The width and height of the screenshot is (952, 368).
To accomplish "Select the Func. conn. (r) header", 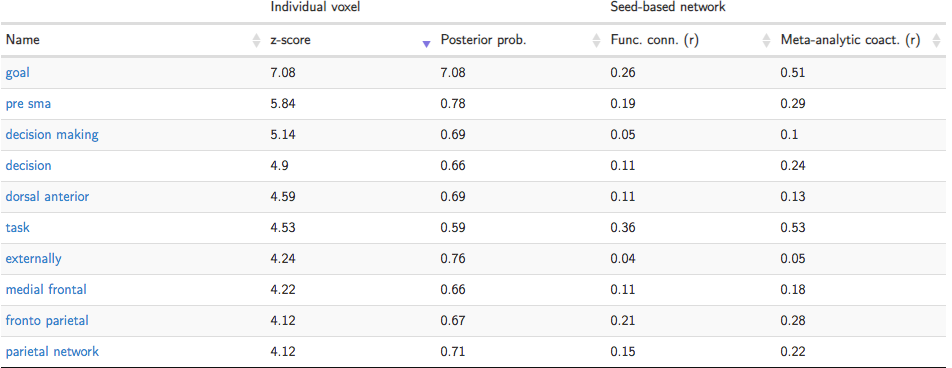I will click(x=653, y=40).
